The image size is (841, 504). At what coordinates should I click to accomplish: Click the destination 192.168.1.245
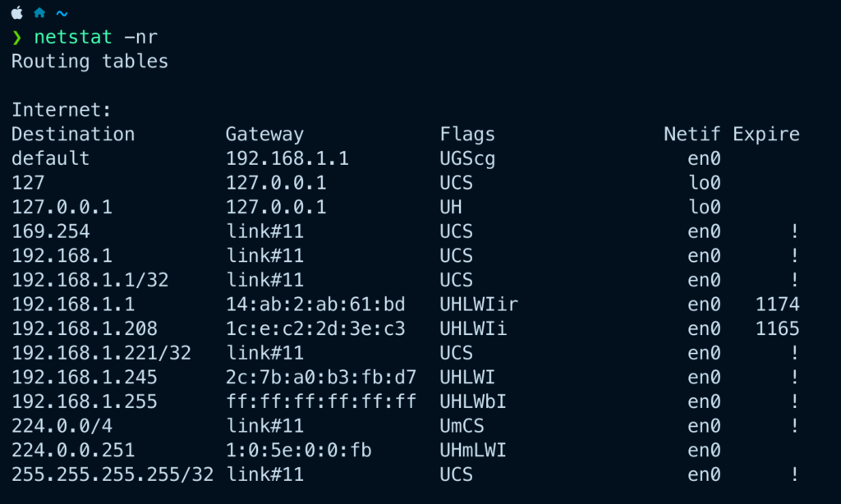(85, 377)
